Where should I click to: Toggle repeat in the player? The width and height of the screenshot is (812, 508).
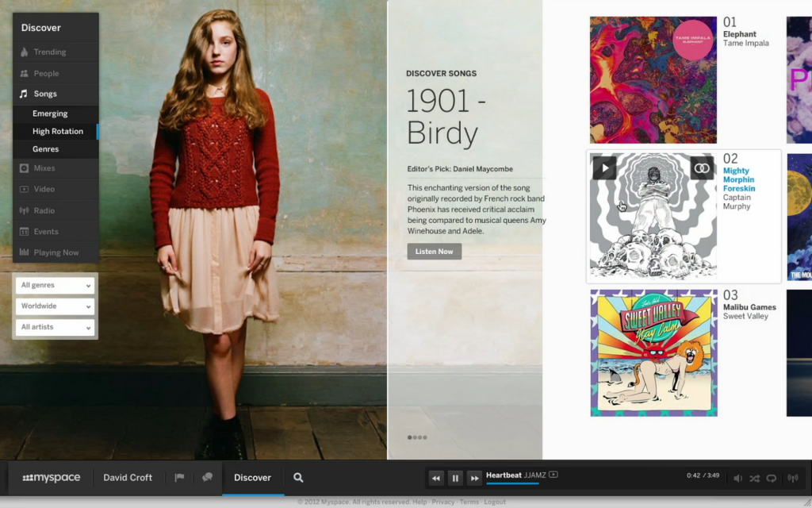point(772,479)
